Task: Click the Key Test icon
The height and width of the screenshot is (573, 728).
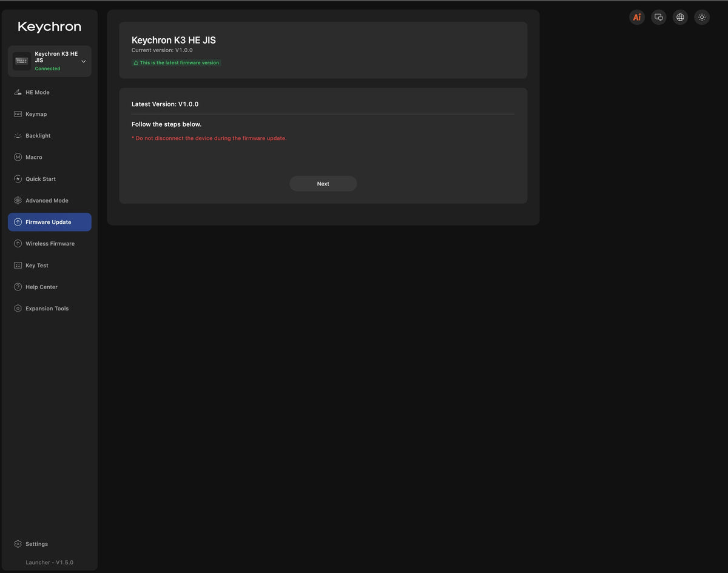Action: tap(18, 266)
